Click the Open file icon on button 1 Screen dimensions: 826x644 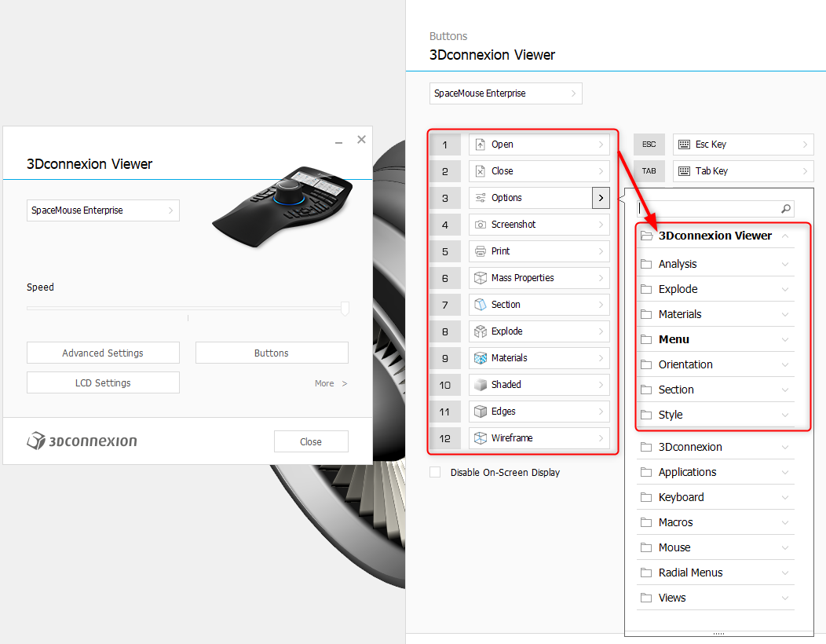(x=480, y=145)
